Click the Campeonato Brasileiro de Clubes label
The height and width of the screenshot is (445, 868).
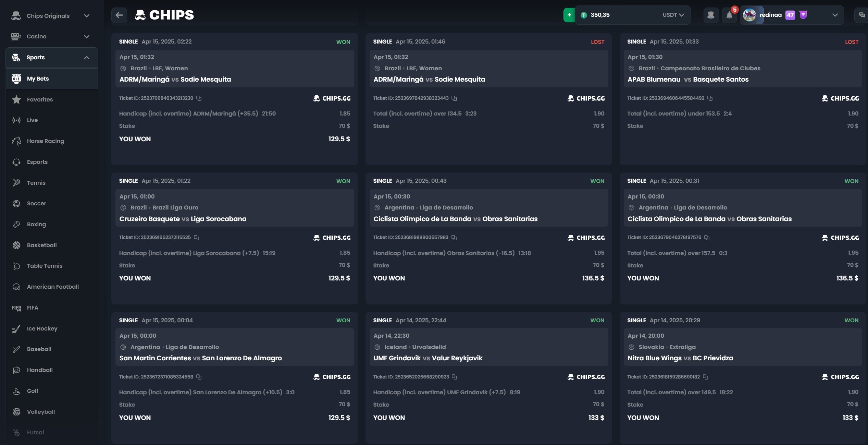[x=710, y=68]
